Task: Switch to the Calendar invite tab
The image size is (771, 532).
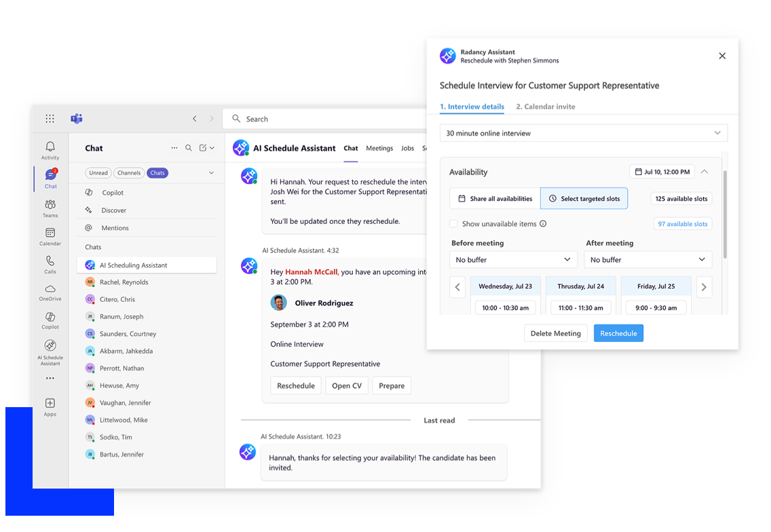Action: 545,107
